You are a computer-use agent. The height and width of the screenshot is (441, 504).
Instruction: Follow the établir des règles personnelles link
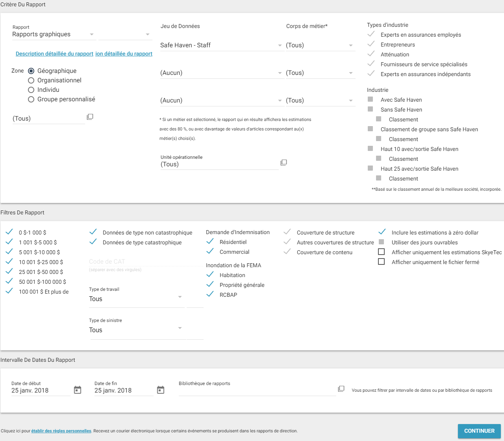pyautogui.click(x=61, y=431)
